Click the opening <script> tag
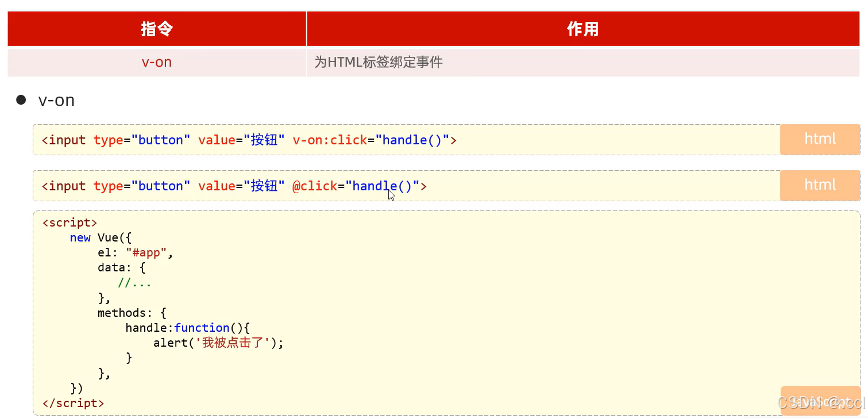 (70, 223)
